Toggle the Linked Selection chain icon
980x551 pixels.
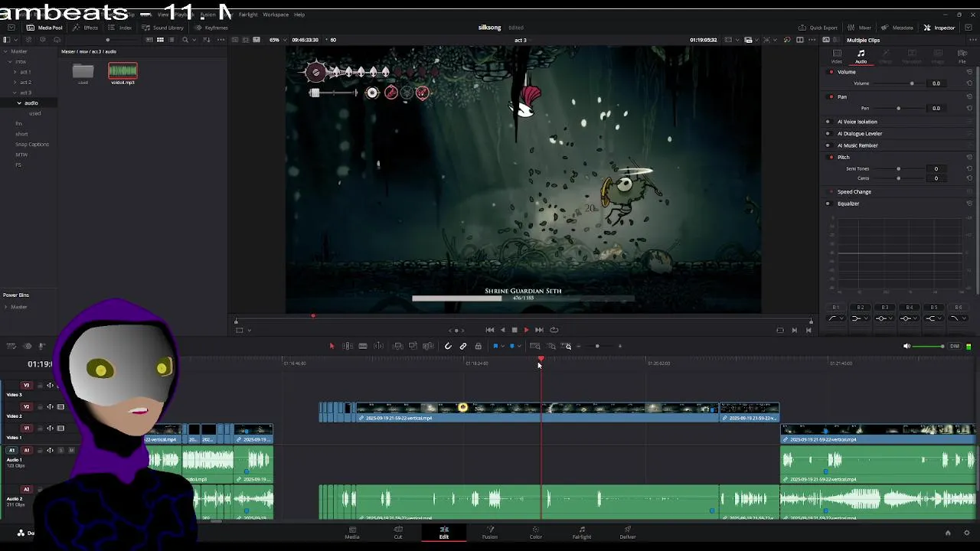pyautogui.click(x=463, y=346)
